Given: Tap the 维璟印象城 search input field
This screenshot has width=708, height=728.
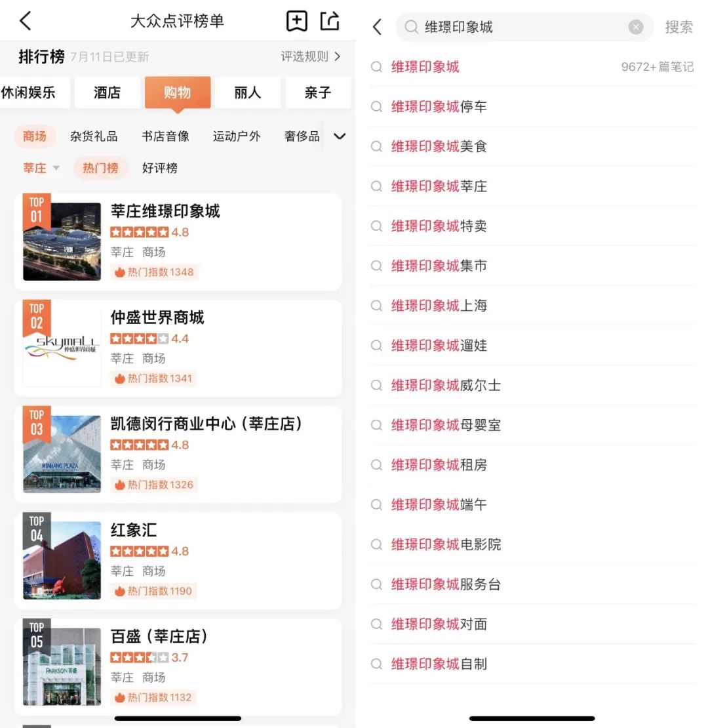Looking at the screenshot, I should click(518, 27).
